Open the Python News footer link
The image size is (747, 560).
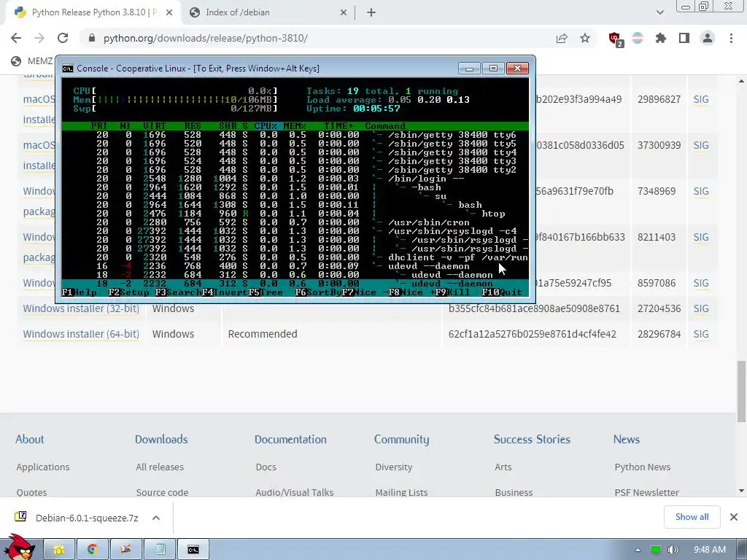click(x=642, y=467)
